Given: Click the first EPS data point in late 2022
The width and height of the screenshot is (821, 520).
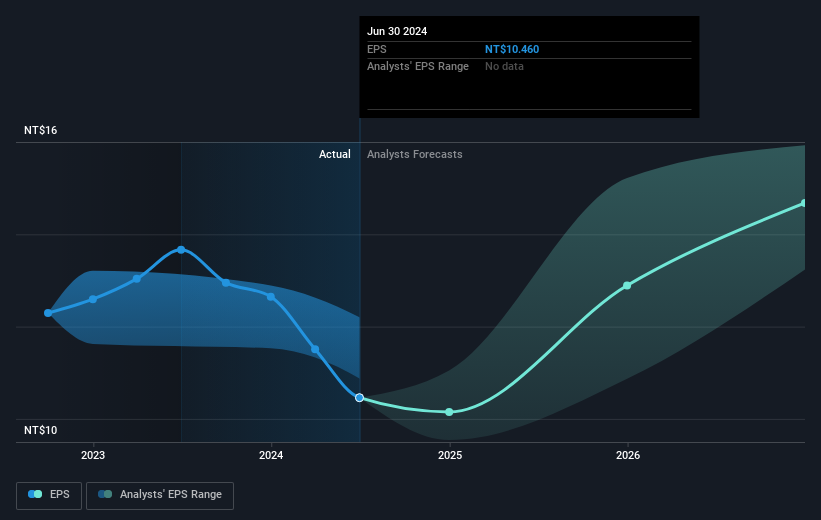Looking at the screenshot, I should tap(48, 313).
